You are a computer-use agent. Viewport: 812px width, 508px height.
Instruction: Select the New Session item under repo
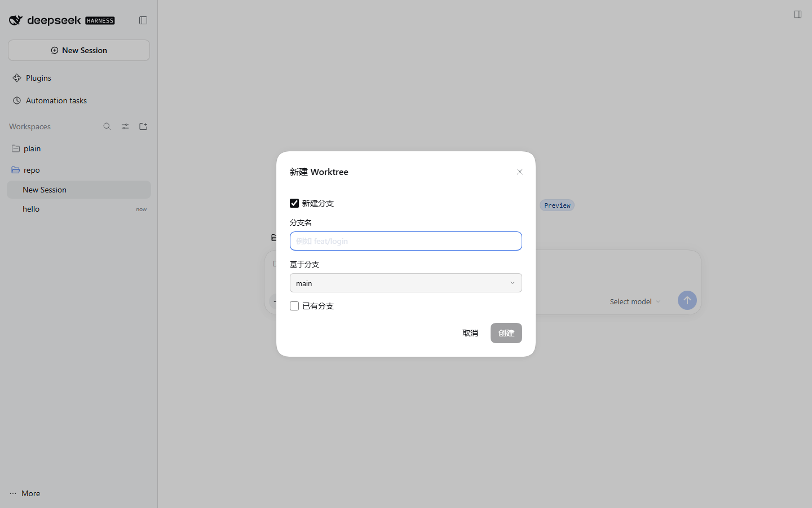(x=79, y=190)
